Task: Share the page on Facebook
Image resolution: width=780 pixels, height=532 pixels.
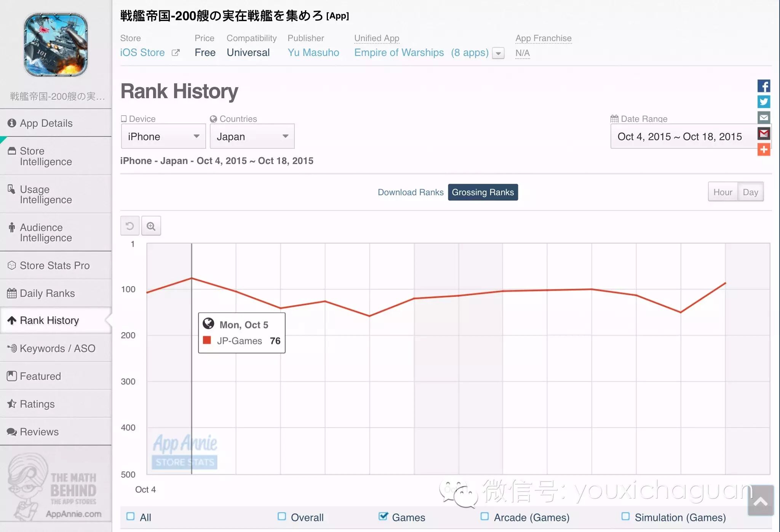Action: click(764, 86)
